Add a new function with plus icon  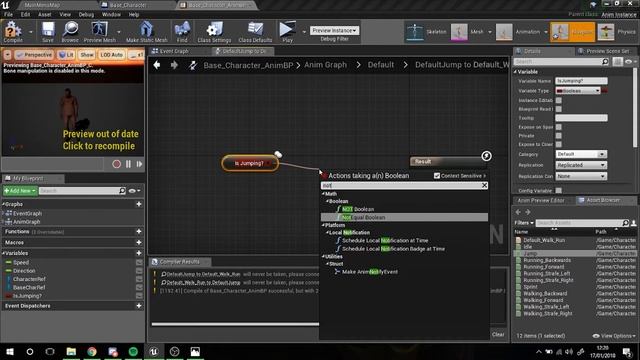139,231
